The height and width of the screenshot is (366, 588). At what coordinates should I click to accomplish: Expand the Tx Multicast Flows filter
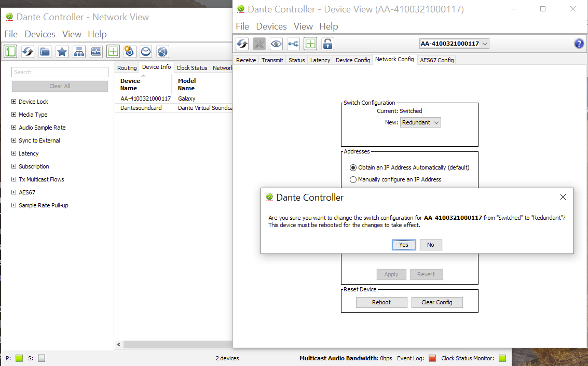(x=13, y=179)
